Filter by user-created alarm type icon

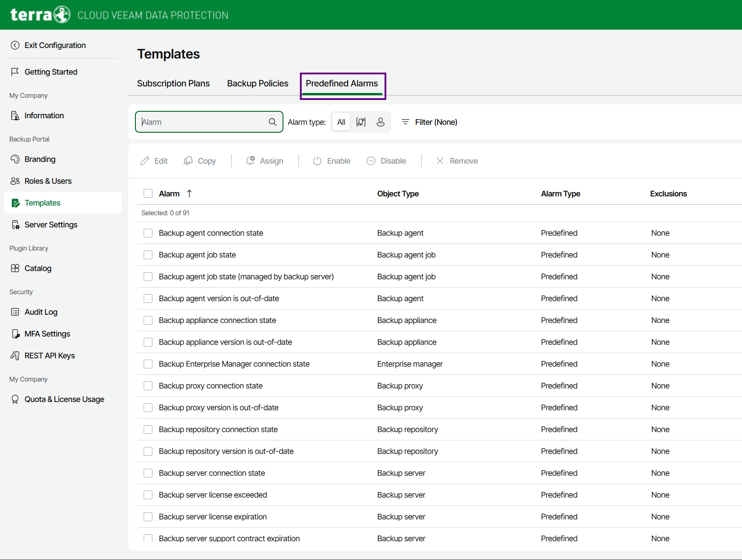[380, 122]
